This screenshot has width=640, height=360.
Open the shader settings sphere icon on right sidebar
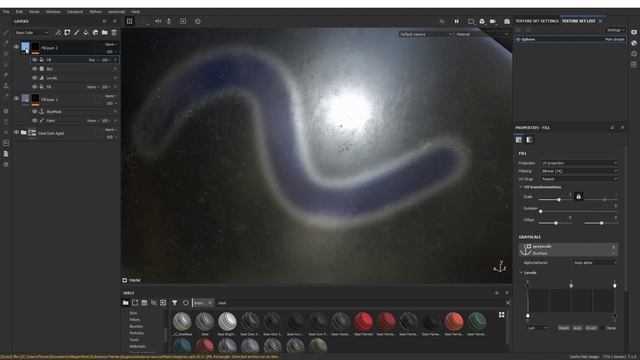(634, 43)
